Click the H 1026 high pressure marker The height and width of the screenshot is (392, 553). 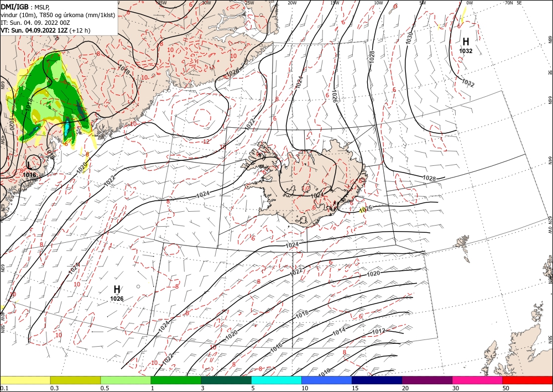(117, 293)
